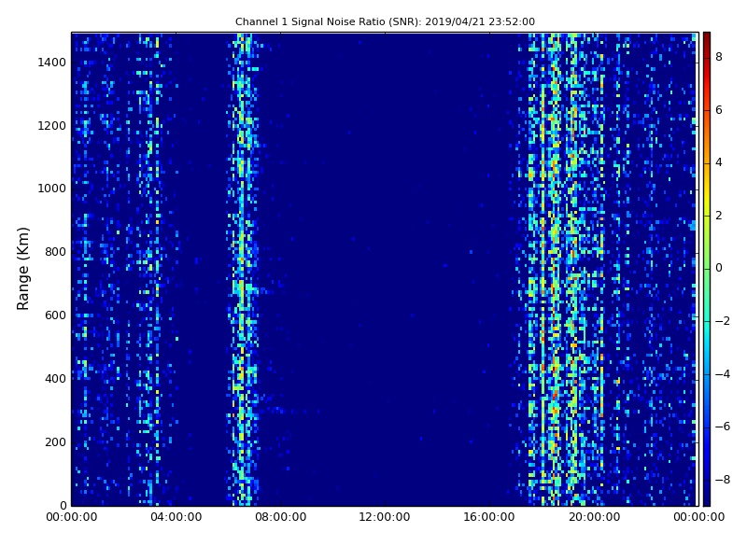Click the leftmost 00:00:00 time axis label
The height and width of the screenshot is (560, 747).
click(x=72, y=517)
